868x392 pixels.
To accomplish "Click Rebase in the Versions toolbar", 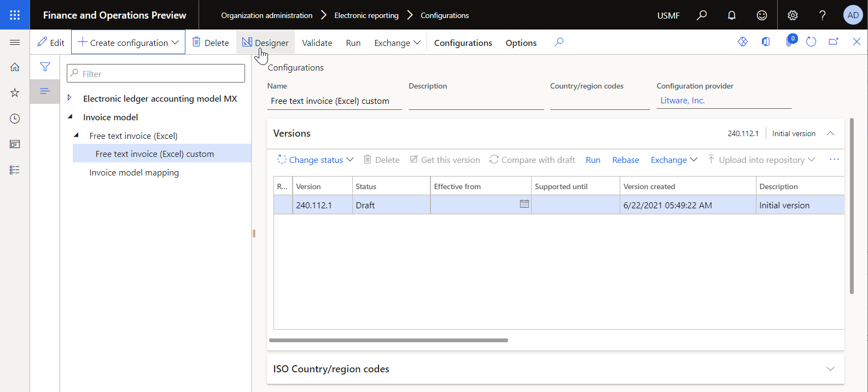I will pos(626,160).
